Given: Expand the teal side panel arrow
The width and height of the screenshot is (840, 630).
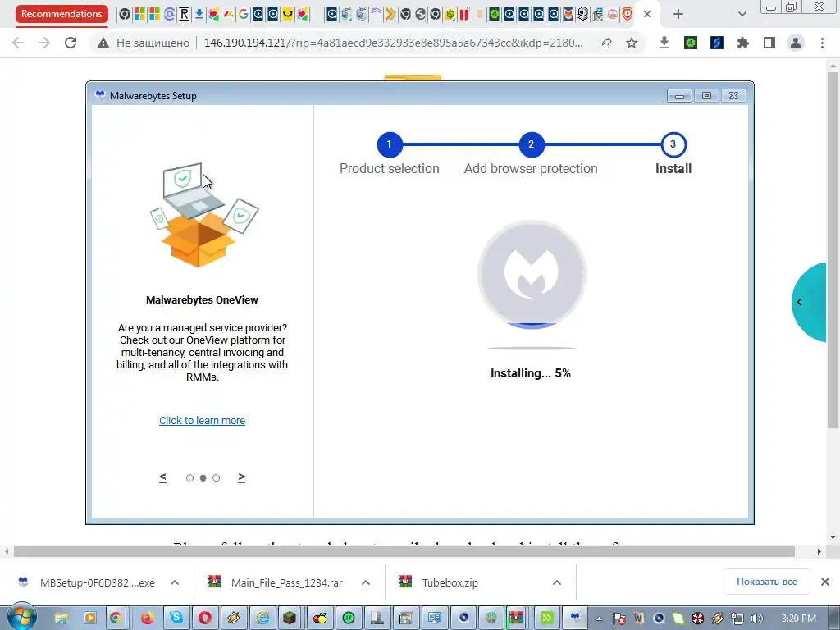Looking at the screenshot, I should click(x=799, y=302).
